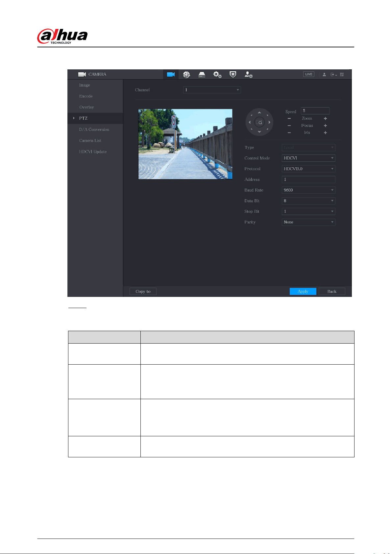
Task: Click the QR code icon
Action: click(x=342, y=75)
